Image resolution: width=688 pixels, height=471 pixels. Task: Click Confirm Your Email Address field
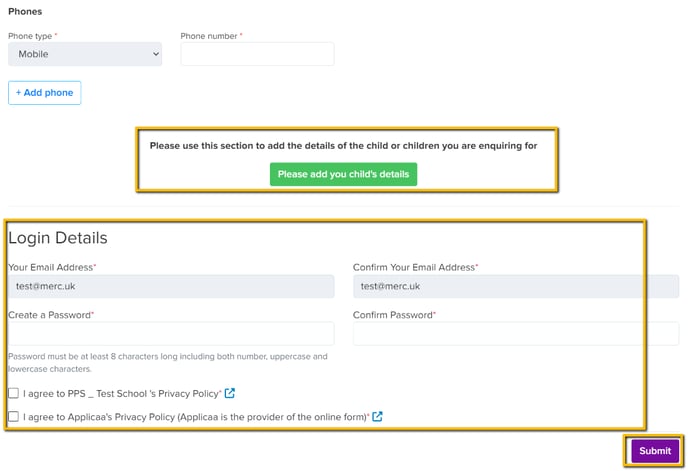[516, 286]
